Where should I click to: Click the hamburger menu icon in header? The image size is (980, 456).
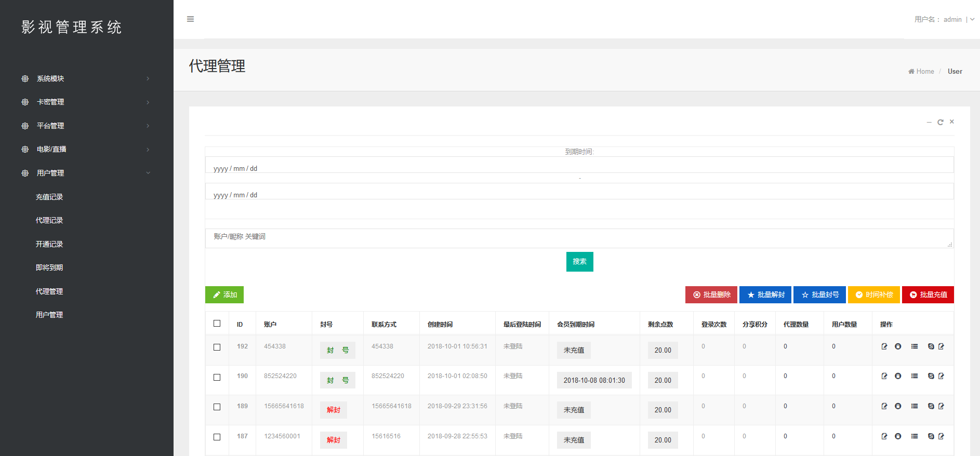pos(190,19)
